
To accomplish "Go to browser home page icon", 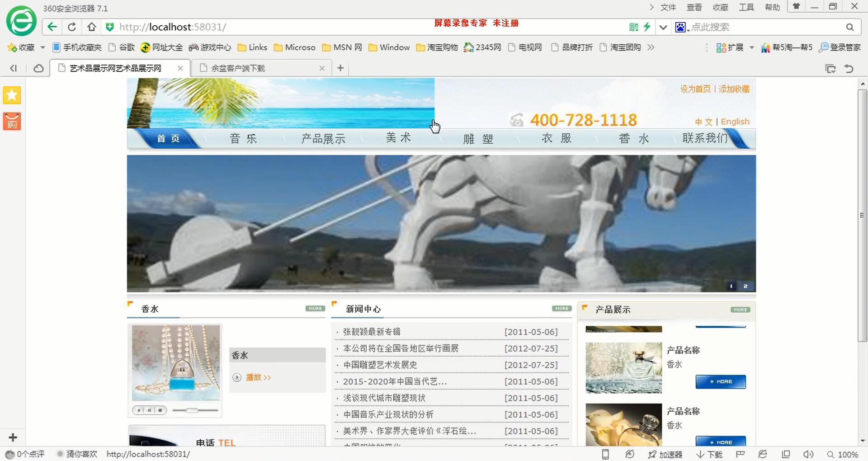I will coord(91,27).
